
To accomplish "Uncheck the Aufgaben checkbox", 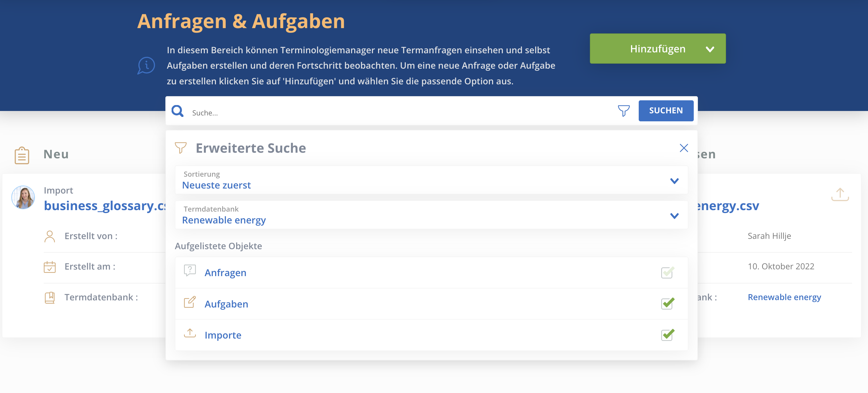I will point(667,303).
